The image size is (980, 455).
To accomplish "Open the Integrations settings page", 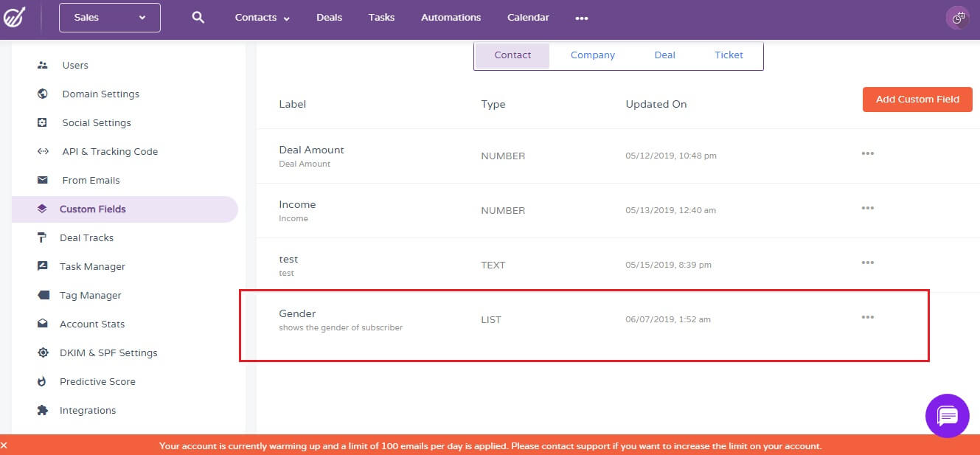I will click(x=87, y=410).
